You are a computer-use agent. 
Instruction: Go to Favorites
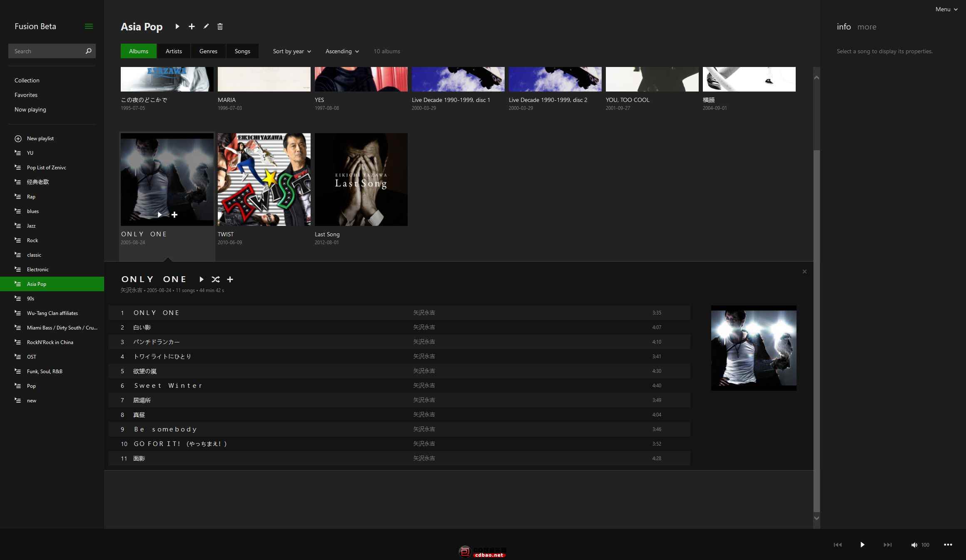click(x=26, y=95)
